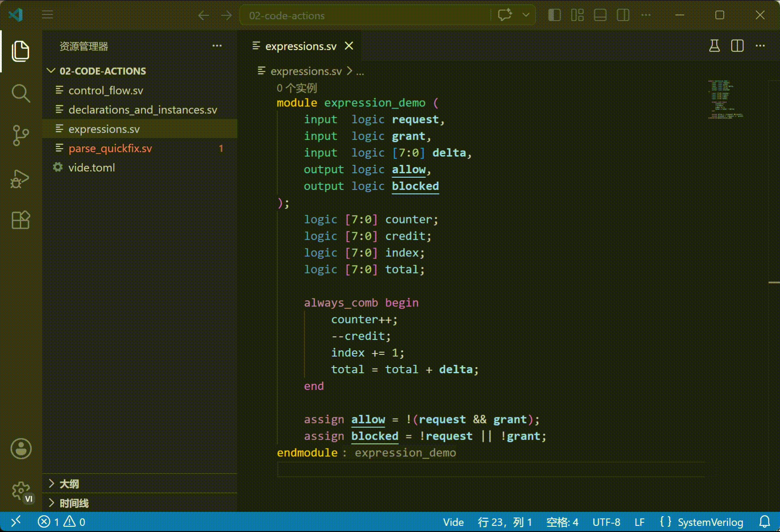
Task: Open parse_quickfix.sv with one error
Action: [140, 149]
